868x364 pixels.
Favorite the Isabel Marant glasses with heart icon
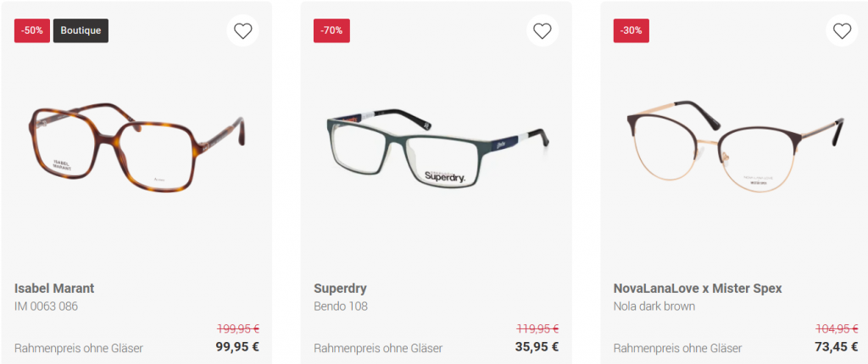click(243, 31)
